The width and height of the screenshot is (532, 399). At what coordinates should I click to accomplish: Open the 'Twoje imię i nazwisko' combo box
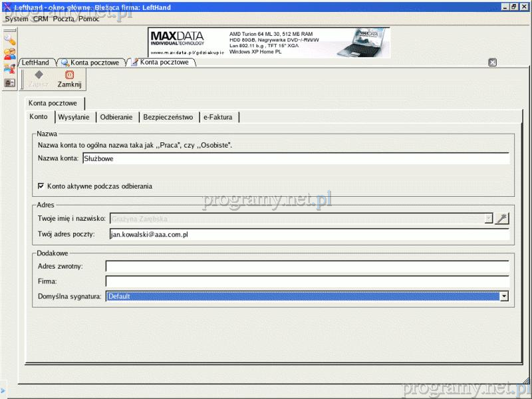point(489,218)
